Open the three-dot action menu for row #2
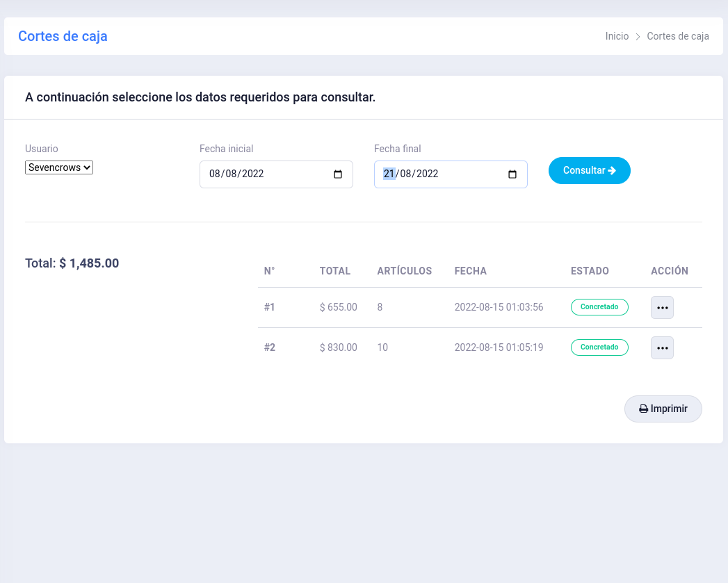728x583 pixels. click(x=662, y=347)
